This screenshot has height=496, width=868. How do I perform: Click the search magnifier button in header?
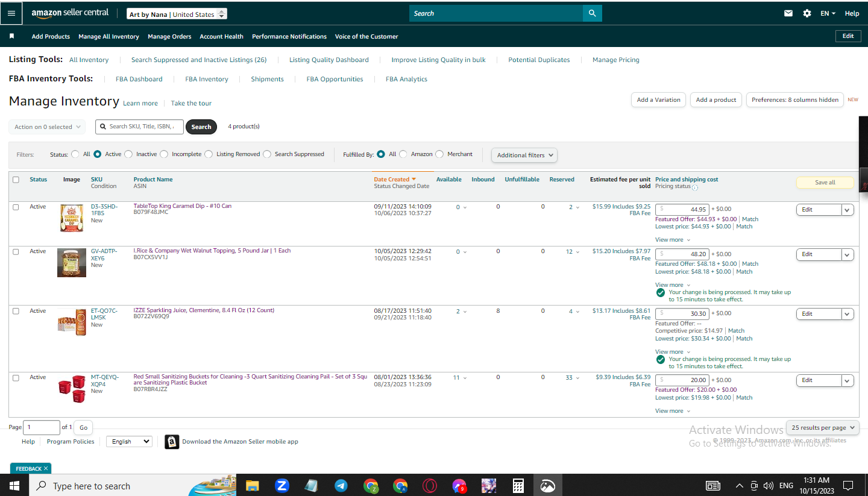(x=592, y=13)
